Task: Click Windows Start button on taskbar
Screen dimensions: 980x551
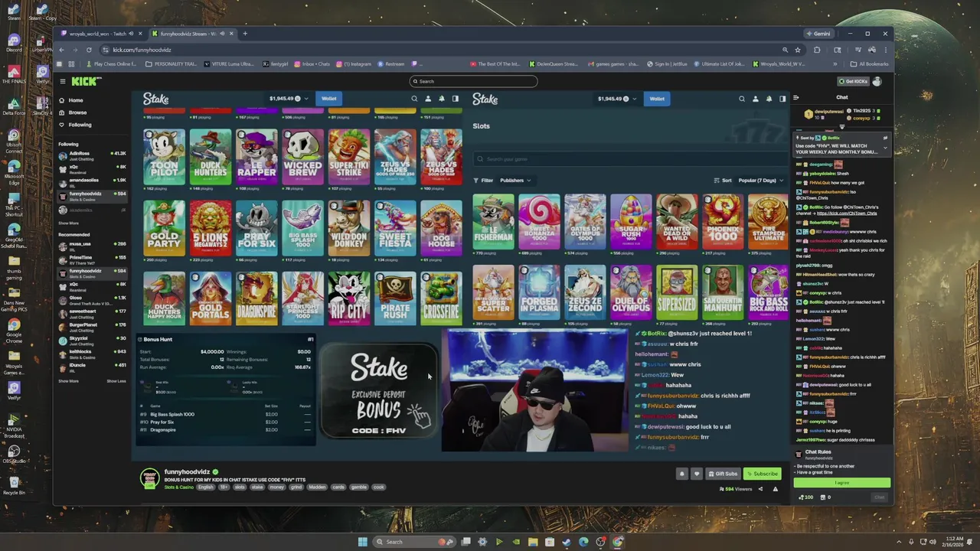Action: point(362,542)
